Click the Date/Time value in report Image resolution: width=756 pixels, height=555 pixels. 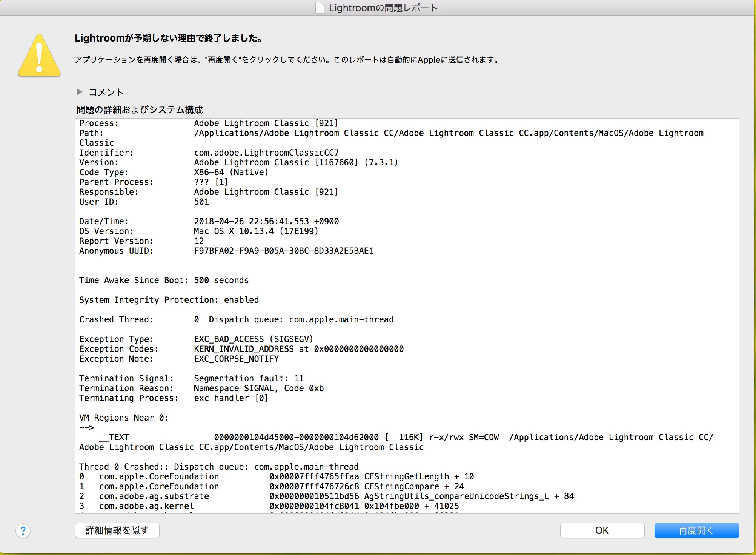pos(266,221)
